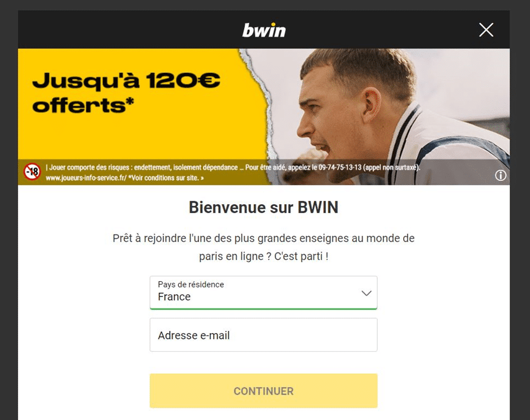Open www.joueurs-info-service.fr link
Image resolution: width=530 pixels, height=420 pixels.
[86, 178]
